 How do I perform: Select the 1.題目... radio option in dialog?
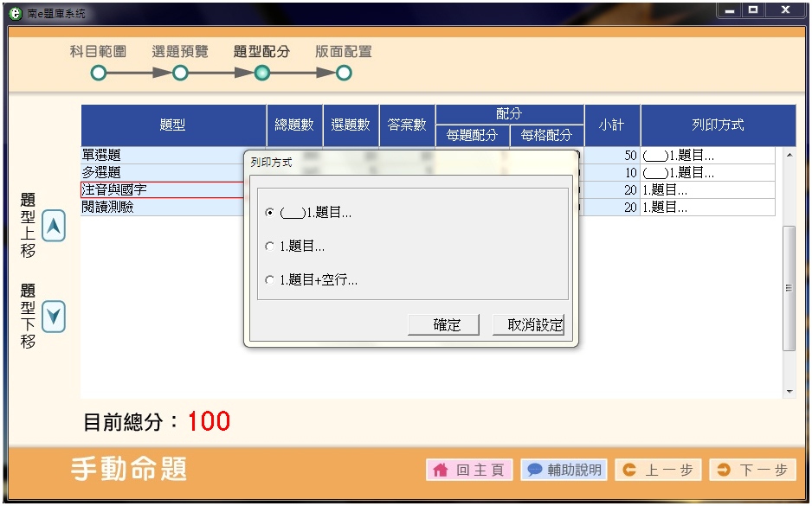(270, 247)
